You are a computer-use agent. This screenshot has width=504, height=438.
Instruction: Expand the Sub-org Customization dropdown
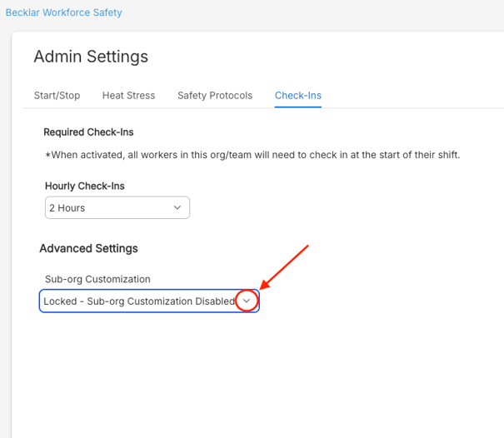point(149,301)
